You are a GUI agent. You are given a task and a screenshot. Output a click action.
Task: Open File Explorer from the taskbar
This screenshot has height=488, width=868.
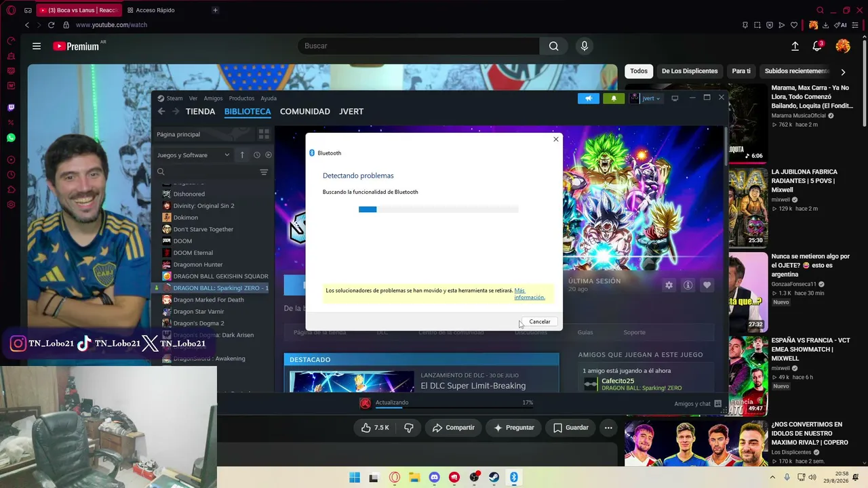click(x=414, y=477)
